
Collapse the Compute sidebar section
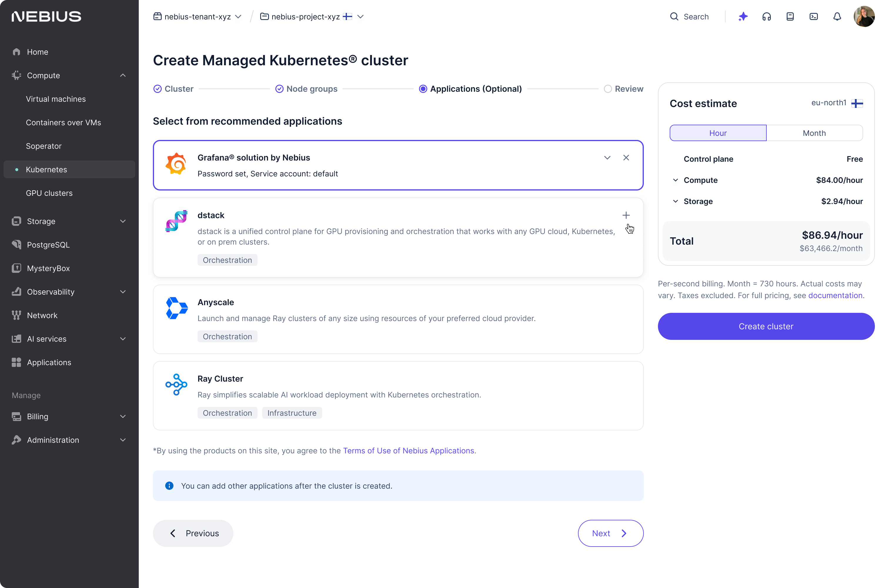coord(123,75)
